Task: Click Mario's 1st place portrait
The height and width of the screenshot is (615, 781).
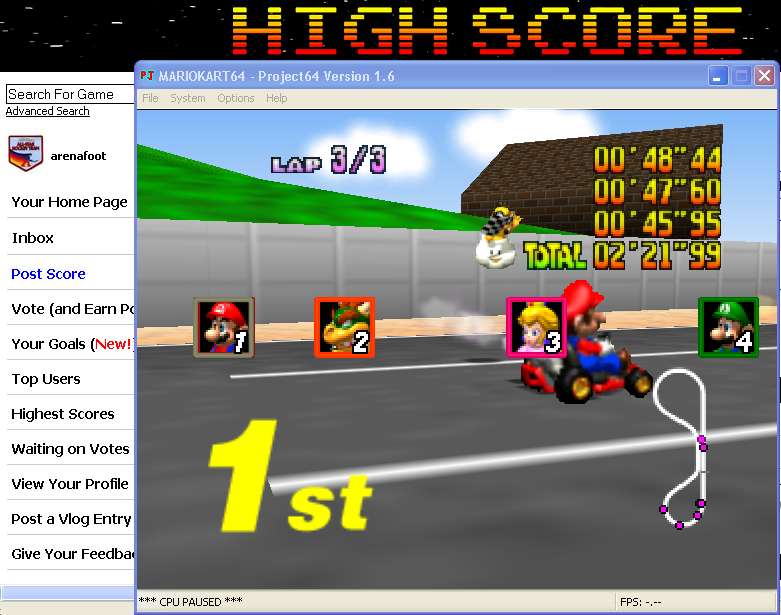Action: [224, 327]
